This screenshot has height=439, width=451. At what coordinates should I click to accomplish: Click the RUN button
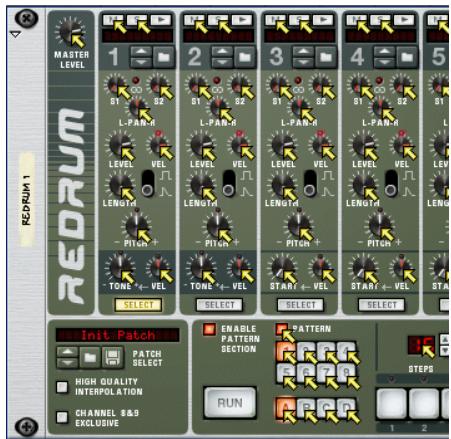coord(230,403)
